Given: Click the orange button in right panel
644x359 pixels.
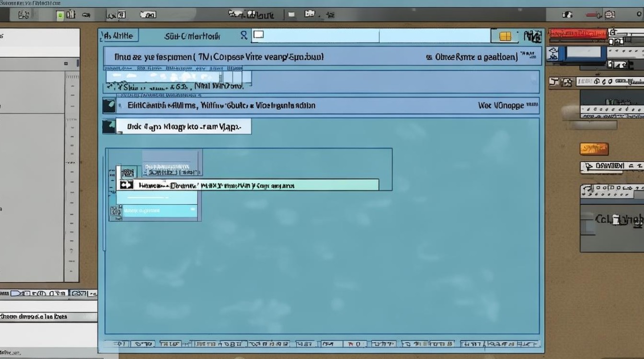Looking at the screenshot, I should pyautogui.click(x=594, y=149).
